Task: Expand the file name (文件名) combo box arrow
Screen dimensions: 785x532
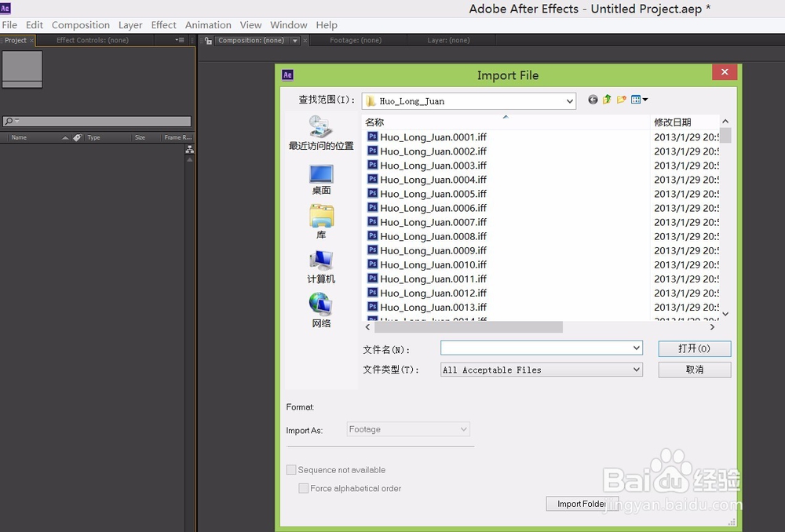Action: (637, 348)
